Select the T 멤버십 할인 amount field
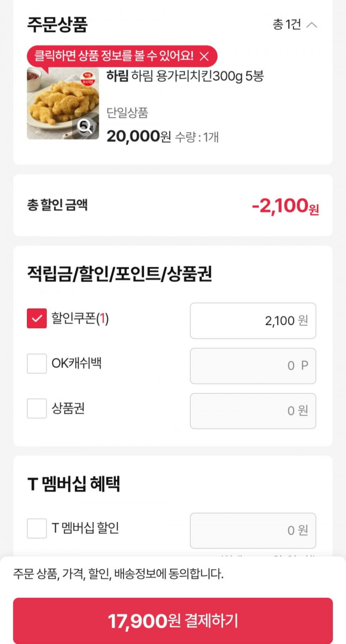This screenshot has width=346, height=644. click(x=253, y=531)
